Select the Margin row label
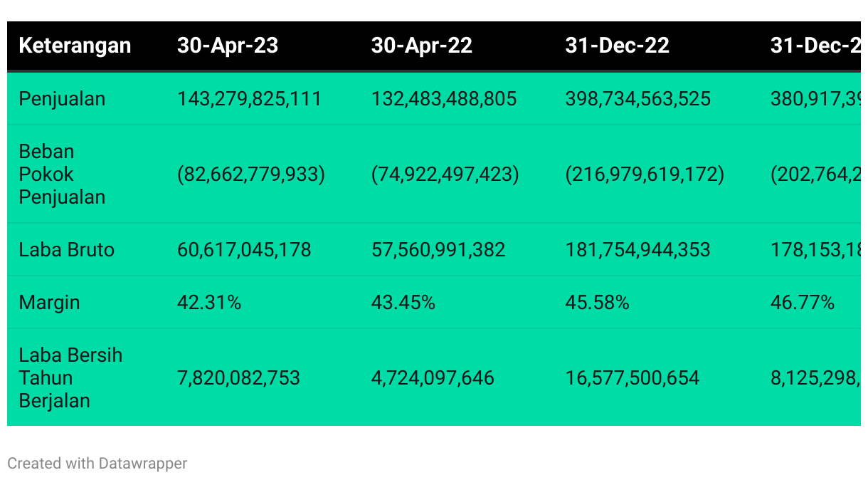 tap(49, 303)
